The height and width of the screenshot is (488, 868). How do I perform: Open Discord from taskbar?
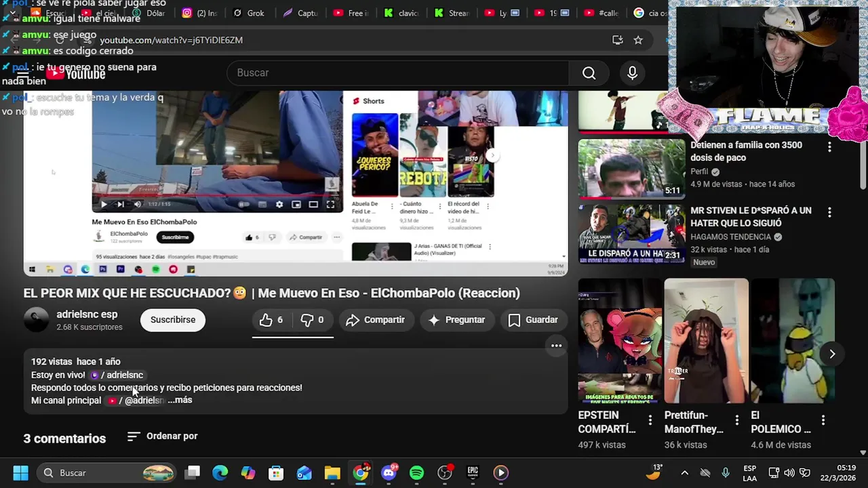(x=389, y=472)
